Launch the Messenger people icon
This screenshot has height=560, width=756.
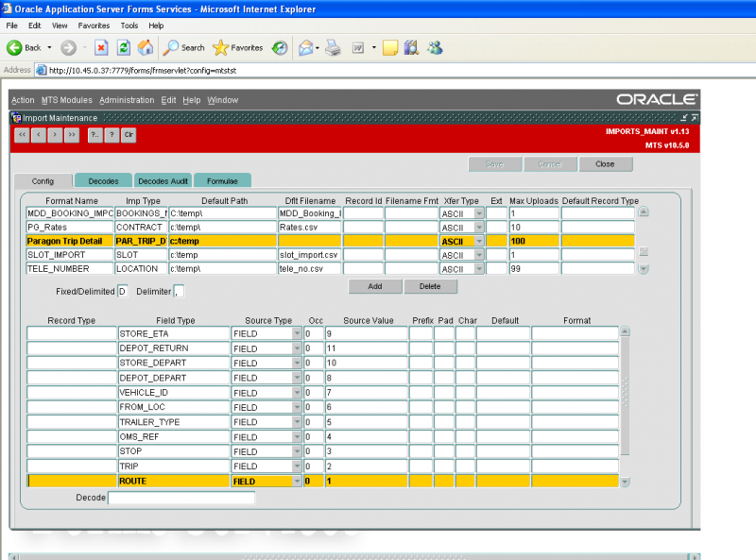pyautogui.click(x=435, y=48)
